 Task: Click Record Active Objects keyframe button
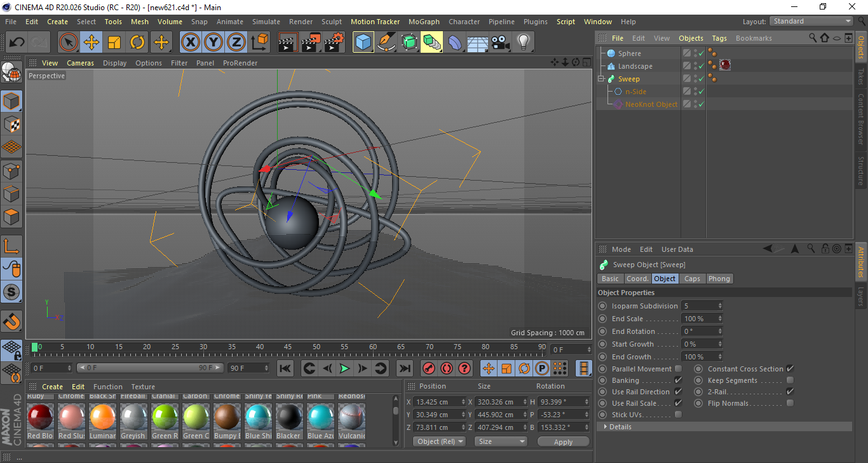click(x=429, y=368)
